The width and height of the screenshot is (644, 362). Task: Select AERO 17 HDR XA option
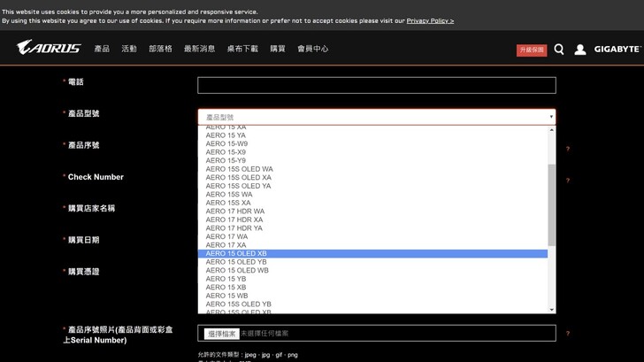pyautogui.click(x=372, y=220)
